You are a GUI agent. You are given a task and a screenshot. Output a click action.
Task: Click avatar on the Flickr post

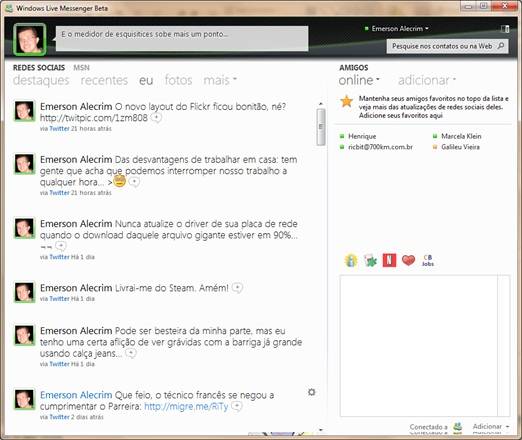[x=24, y=111]
